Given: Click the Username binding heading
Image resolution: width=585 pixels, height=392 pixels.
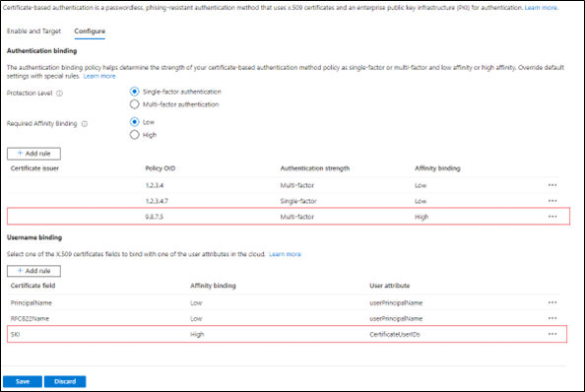Looking at the screenshot, I should tap(34, 237).
